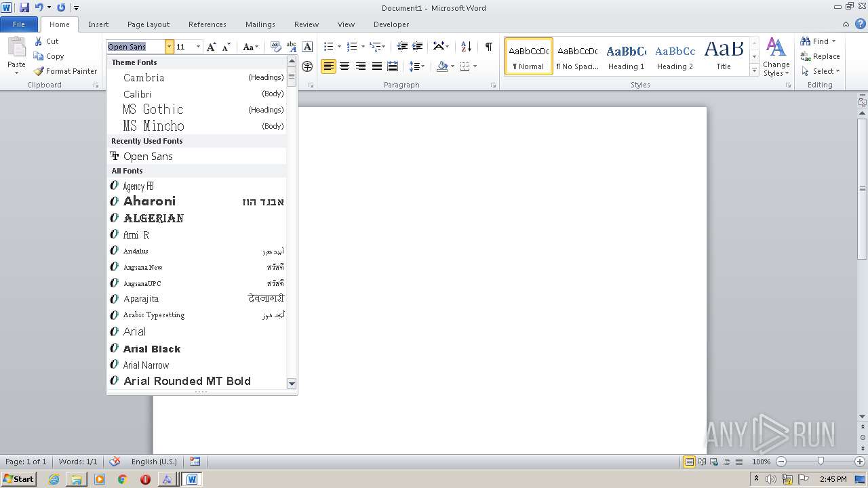Apply the Title style

(724, 56)
